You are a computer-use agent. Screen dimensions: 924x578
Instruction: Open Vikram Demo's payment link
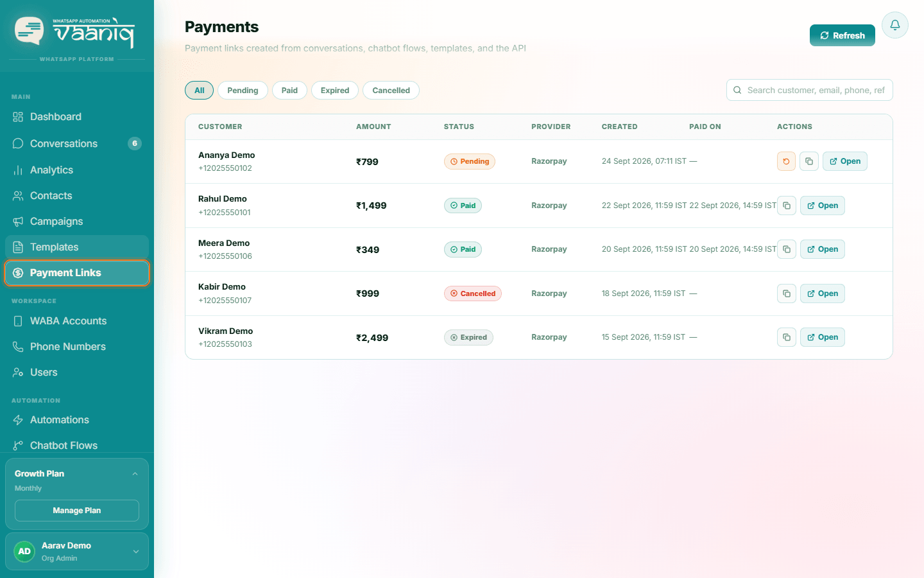point(823,337)
